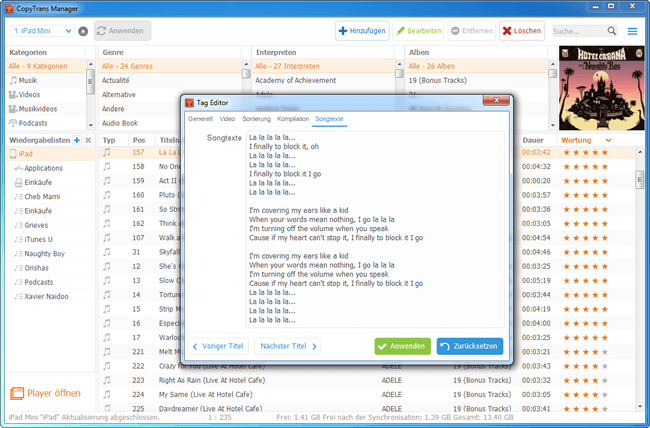Select track row 223 Right As Rain

tap(367, 380)
